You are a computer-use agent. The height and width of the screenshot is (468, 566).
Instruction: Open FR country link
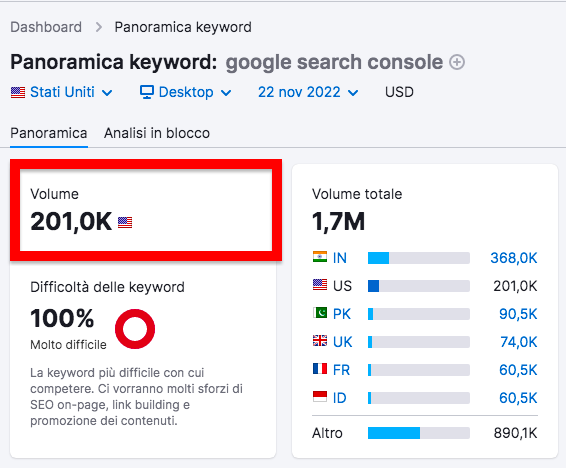click(341, 370)
